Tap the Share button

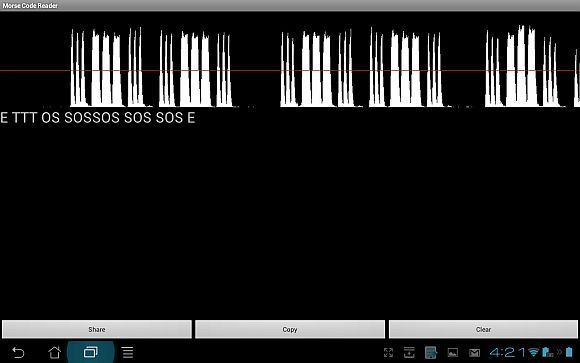click(97, 329)
